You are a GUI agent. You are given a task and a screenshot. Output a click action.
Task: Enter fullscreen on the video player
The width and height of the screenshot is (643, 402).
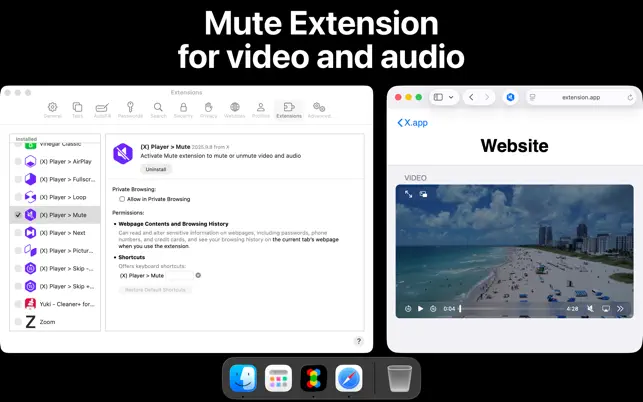point(408,194)
